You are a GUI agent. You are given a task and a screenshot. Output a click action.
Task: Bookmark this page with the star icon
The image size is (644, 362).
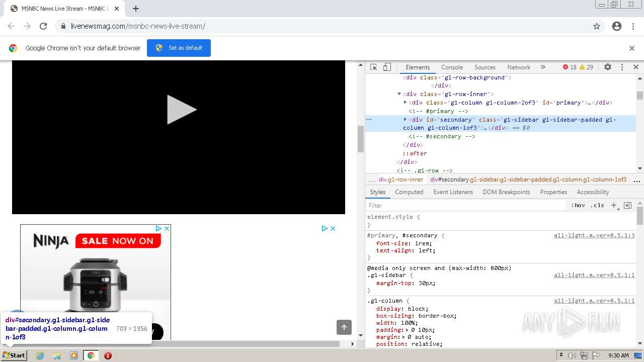pos(597,26)
